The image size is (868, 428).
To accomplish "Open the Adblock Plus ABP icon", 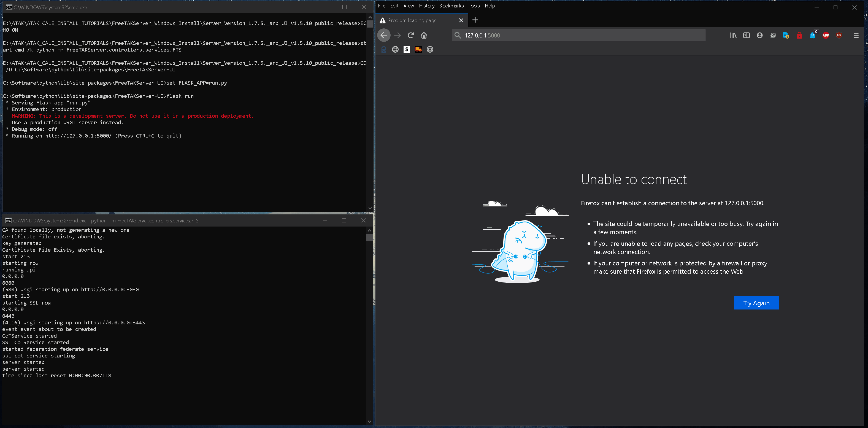I will [x=826, y=35].
